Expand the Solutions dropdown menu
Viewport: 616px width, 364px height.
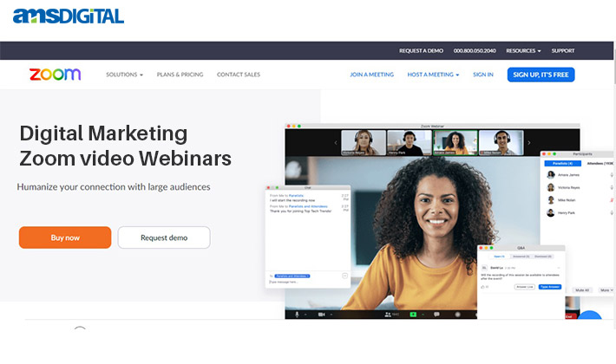point(124,75)
